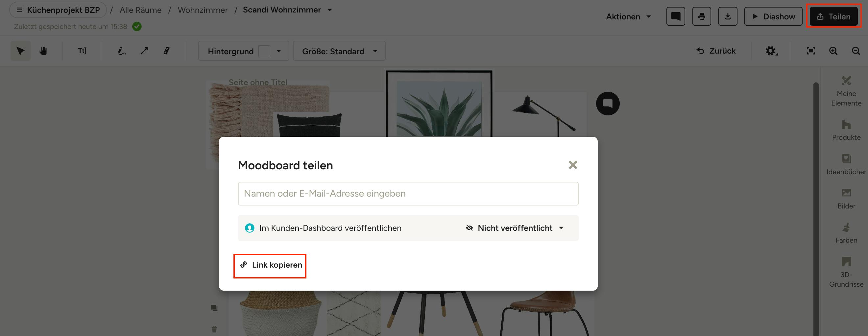Screen dimensions: 868x336
Task: Start the Diashow
Action: 773,16
